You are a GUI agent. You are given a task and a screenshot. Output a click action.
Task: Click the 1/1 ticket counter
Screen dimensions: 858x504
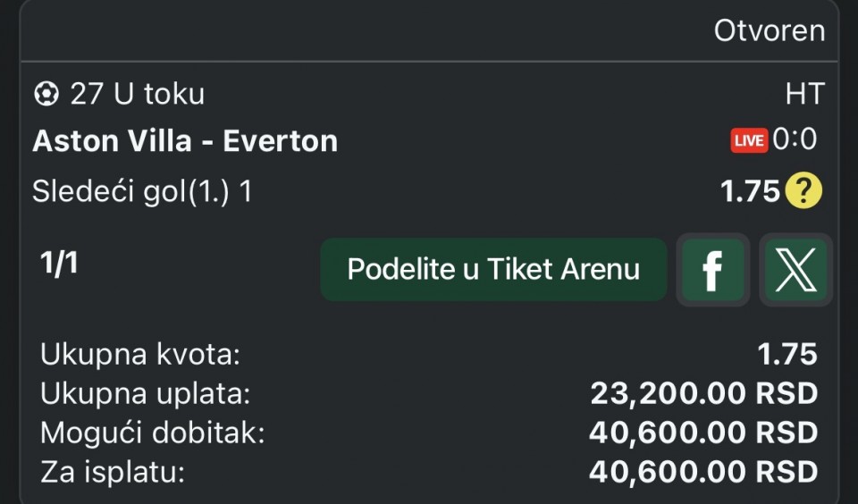[59, 264]
